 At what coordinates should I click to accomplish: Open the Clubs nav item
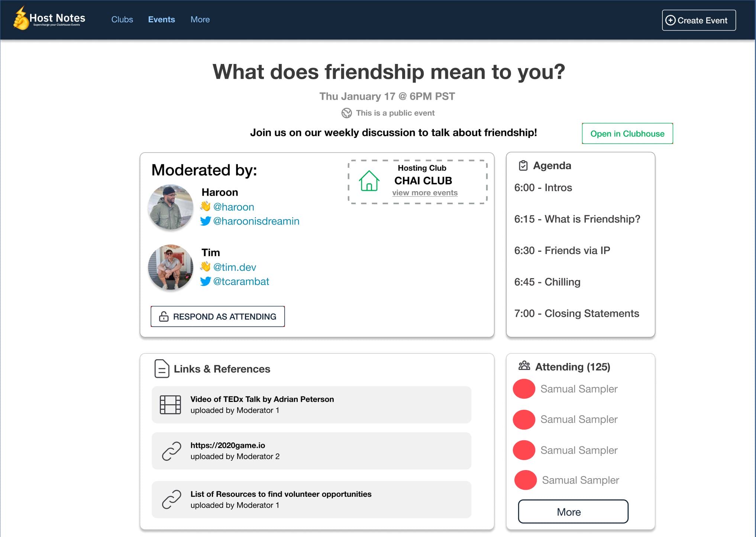coord(122,19)
